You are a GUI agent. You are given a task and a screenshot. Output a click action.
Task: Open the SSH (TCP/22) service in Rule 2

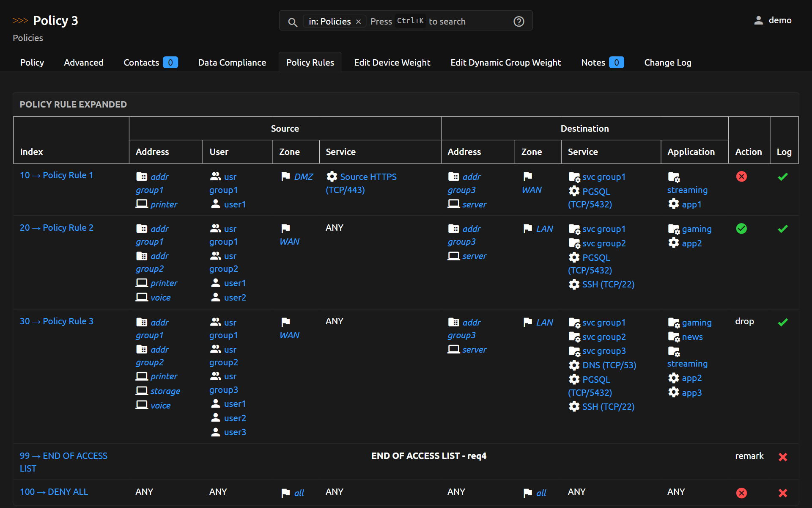pyautogui.click(x=608, y=284)
